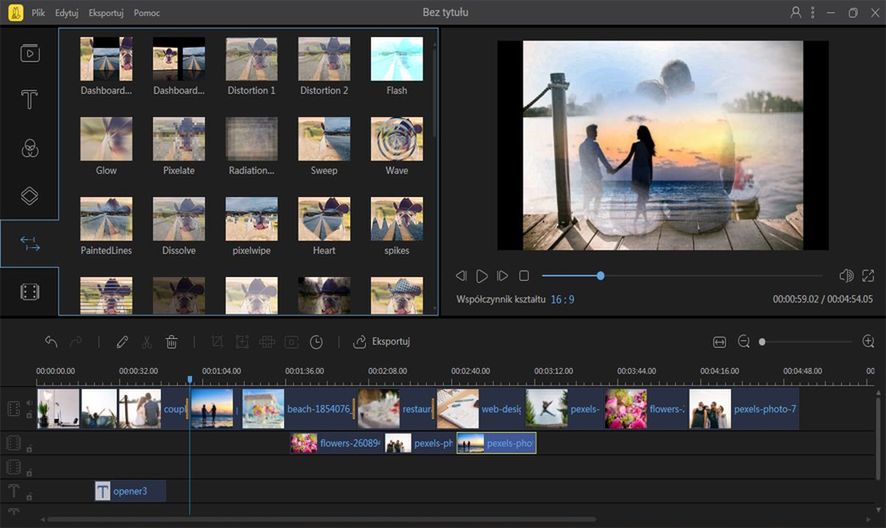This screenshot has width=886, height=528.
Task: Fit timeline to window width
Action: point(719,341)
